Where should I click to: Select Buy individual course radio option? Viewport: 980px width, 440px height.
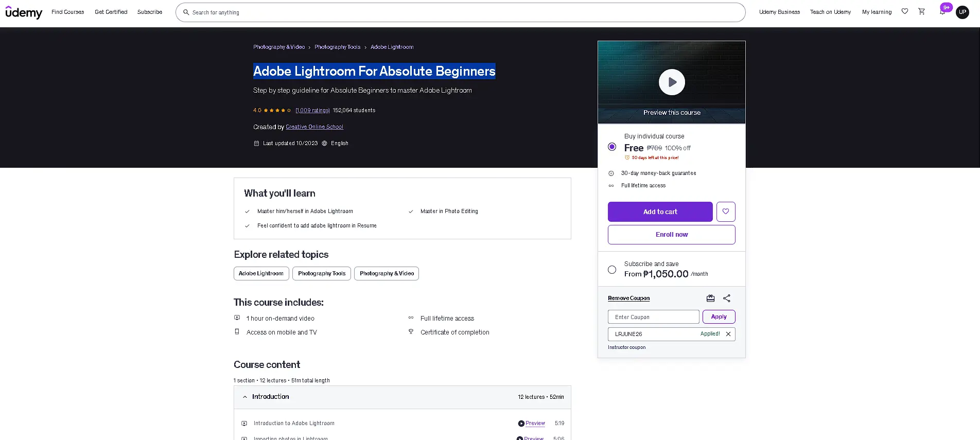pos(612,147)
